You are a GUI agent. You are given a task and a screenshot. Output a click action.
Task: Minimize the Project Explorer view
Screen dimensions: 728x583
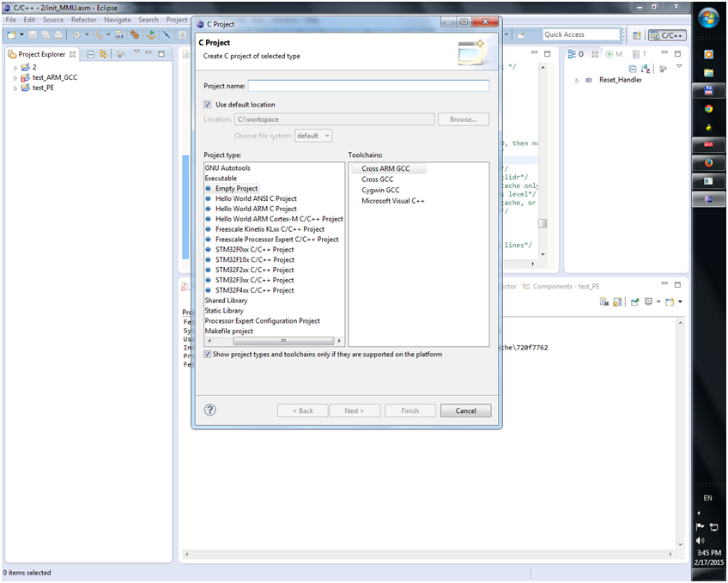click(149, 53)
